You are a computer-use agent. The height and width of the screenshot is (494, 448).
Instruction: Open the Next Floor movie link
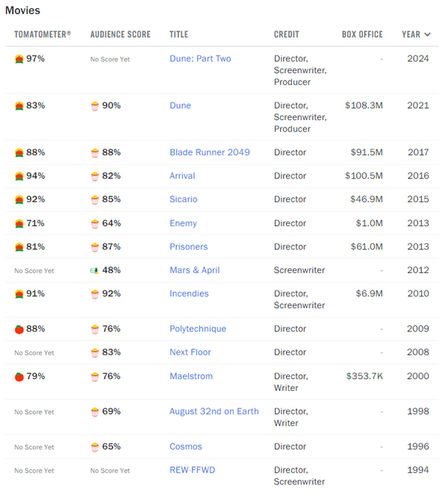pos(190,352)
